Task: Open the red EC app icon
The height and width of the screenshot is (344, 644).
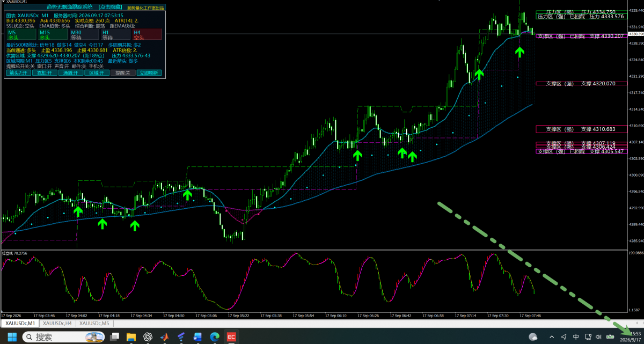Action: [231, 337]
